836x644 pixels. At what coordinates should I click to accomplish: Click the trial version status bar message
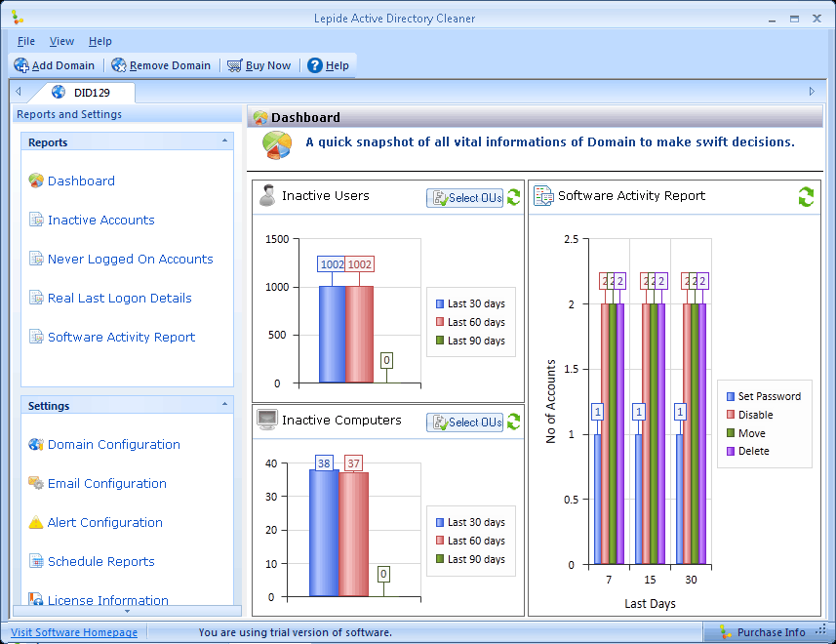pos(295,632)
